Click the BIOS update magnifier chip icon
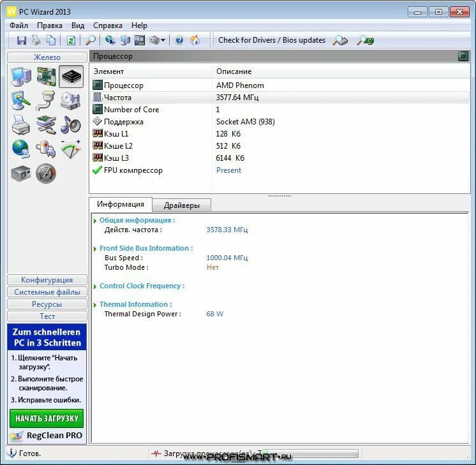476x465 pixels. coord(365,40)
